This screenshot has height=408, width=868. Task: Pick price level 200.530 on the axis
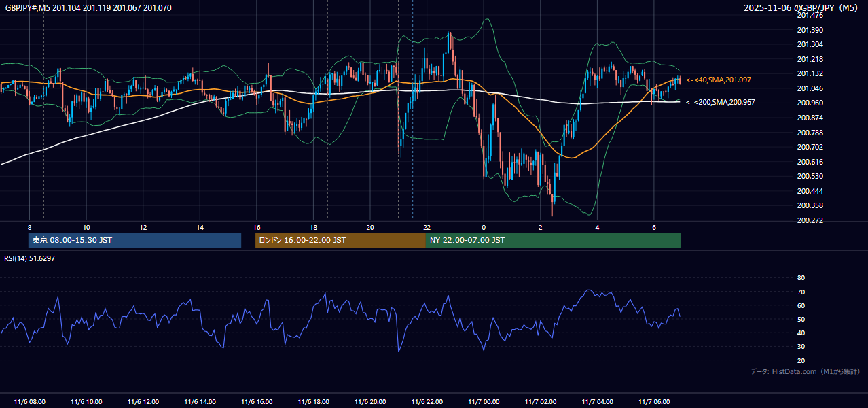pos(810,176)
